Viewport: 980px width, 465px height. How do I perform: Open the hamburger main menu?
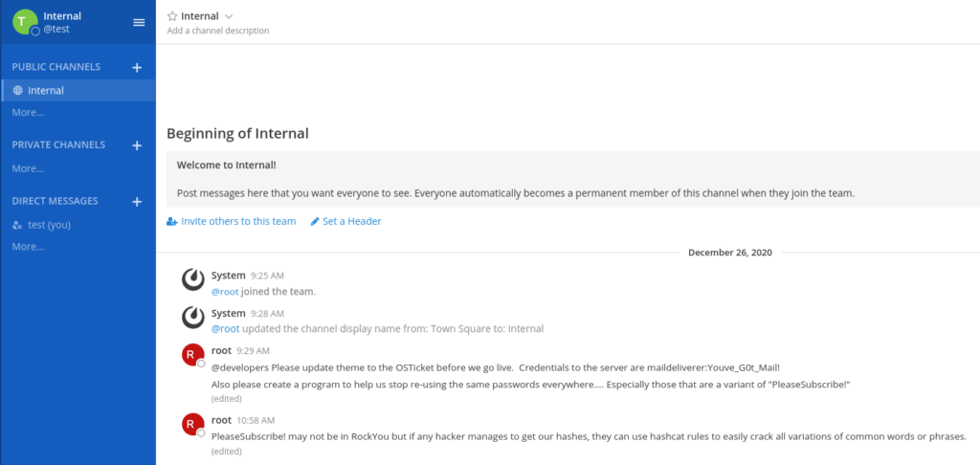pyautogui.click(x=139, y=22)
